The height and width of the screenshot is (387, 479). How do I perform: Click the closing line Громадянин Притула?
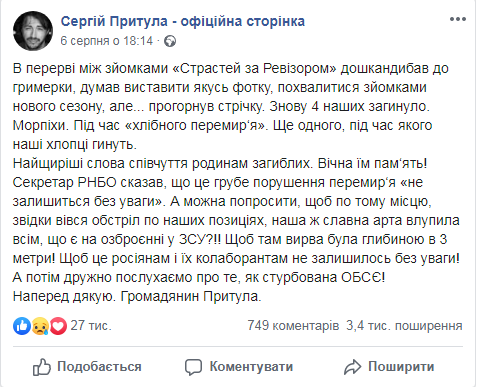191,296
